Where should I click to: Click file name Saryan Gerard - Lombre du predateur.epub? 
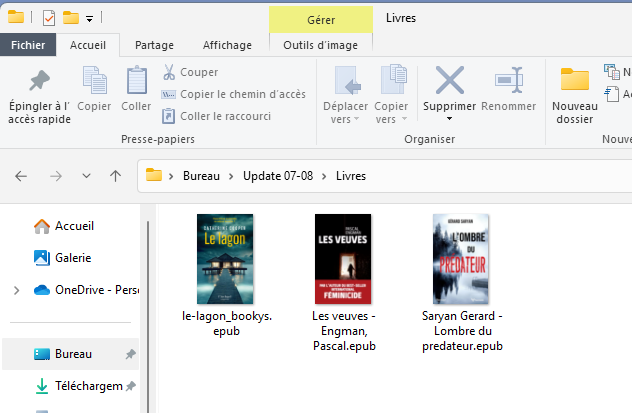[462, 331]
